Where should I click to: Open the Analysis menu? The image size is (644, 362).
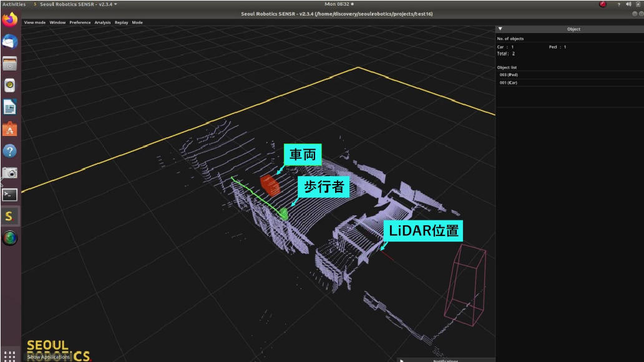pos(102,22)
